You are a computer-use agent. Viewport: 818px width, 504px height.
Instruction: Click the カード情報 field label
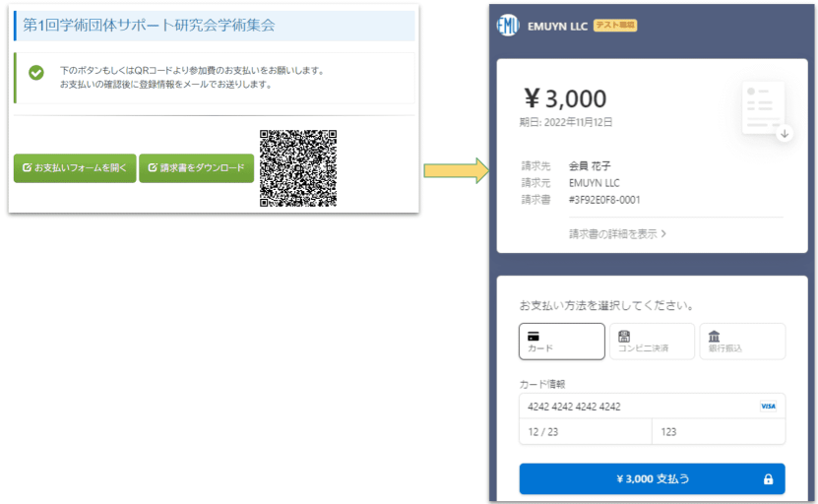[542, 384]
